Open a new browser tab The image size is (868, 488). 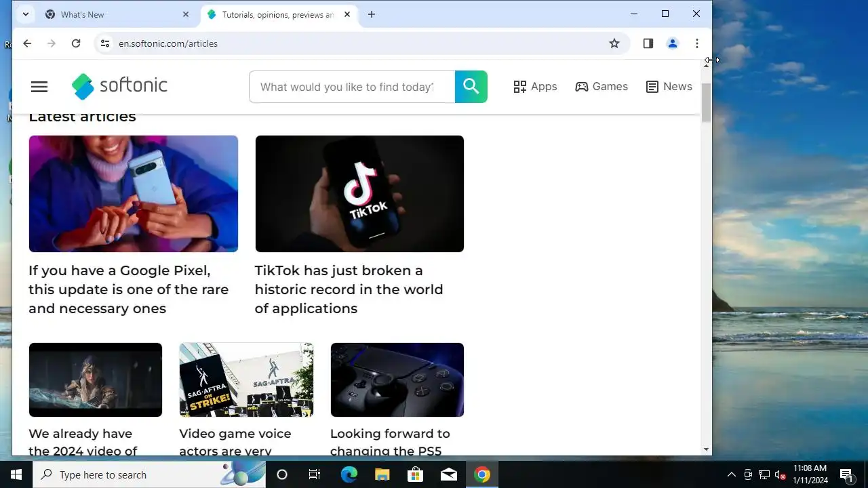pyautogui.click(x=372, y=14)
